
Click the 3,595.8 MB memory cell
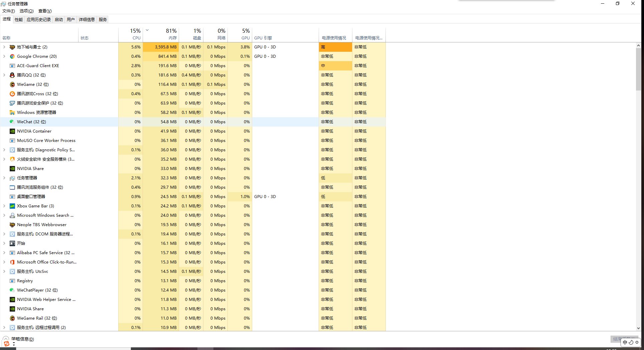coord(161,47)
